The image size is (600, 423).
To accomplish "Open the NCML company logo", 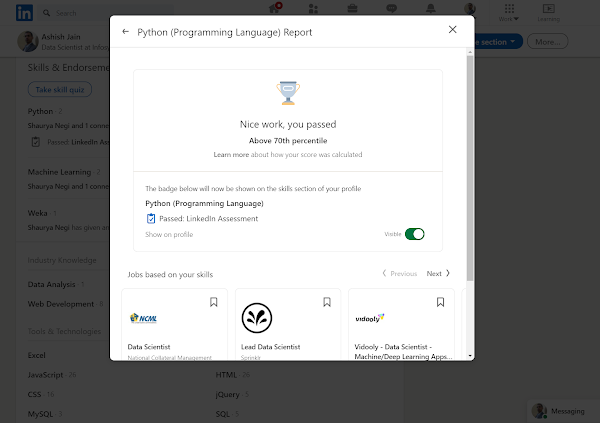I will 143,318.
